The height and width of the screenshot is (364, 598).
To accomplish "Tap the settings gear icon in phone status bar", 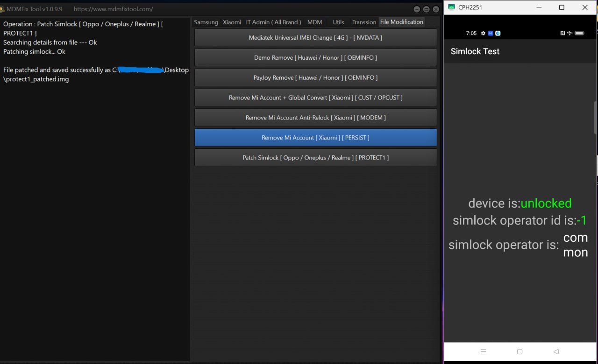I will (483, 33).
